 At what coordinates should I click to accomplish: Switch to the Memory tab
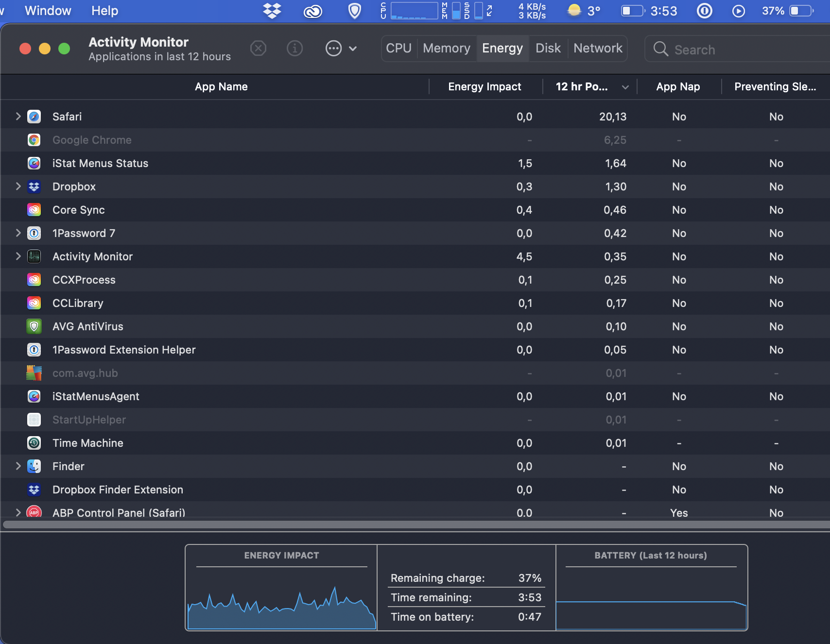[x=446, y=49]
